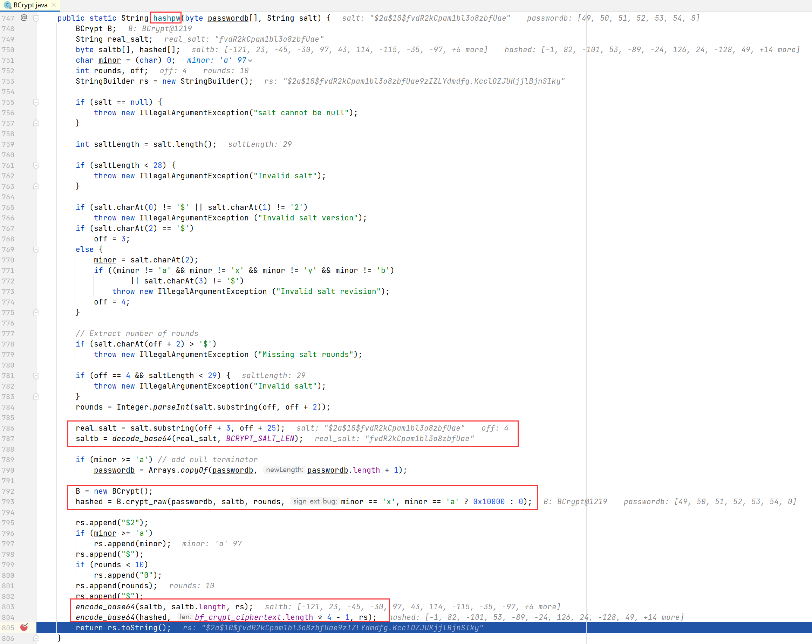Image resolution: width=812 pixels, height=644 pixels.
Task: Select the BCrypt.java tab
Action: coord(30,5)
